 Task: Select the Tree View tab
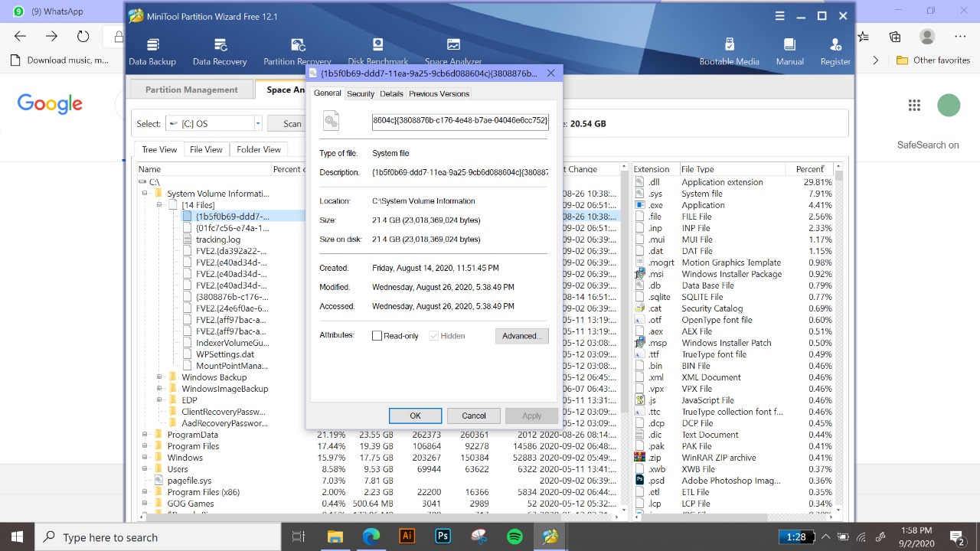(159, 149)
